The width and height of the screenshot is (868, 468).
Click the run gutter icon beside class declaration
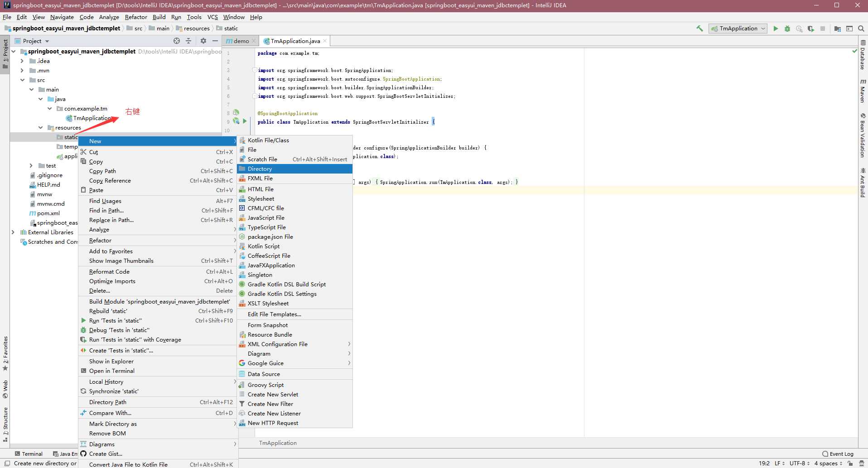tap(245, 121)
